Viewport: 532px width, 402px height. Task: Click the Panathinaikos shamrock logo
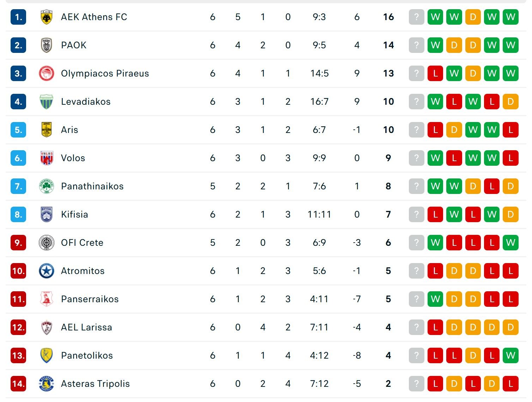click(46, 186)
